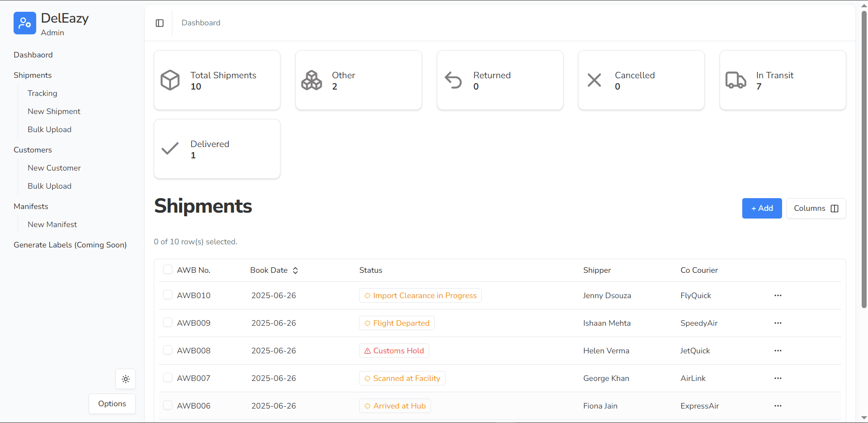
Task: Go to Tracking in the sidebar
Action: pyautogui.click(x=43, y=93)
